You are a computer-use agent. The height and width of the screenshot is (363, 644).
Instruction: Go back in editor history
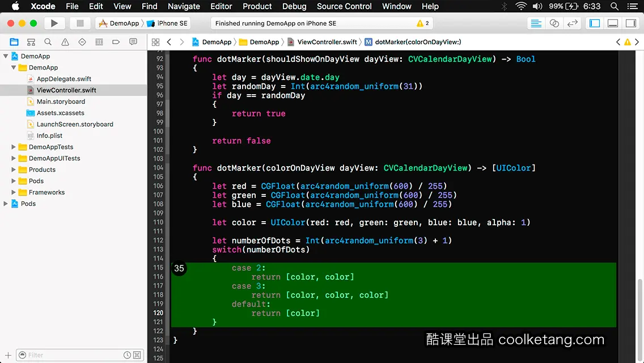click(169, 42)
